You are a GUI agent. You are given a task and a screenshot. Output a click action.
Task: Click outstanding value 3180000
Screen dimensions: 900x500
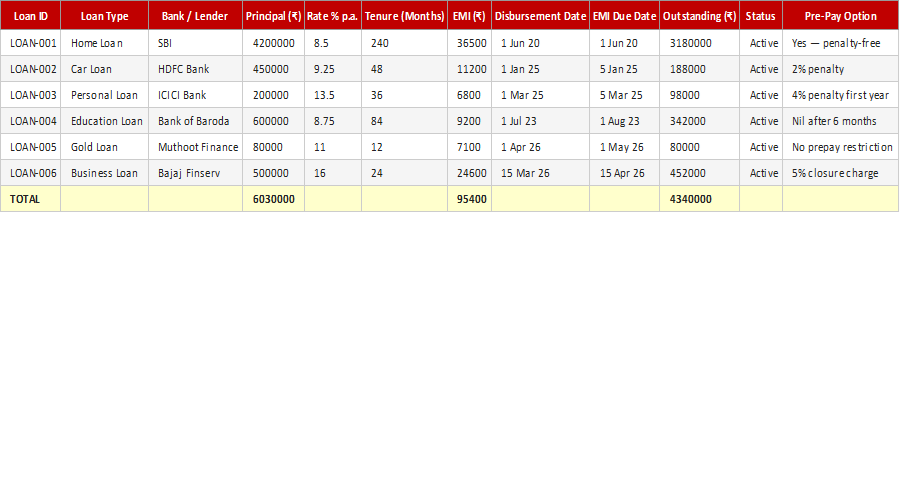[x=699, y=43]
